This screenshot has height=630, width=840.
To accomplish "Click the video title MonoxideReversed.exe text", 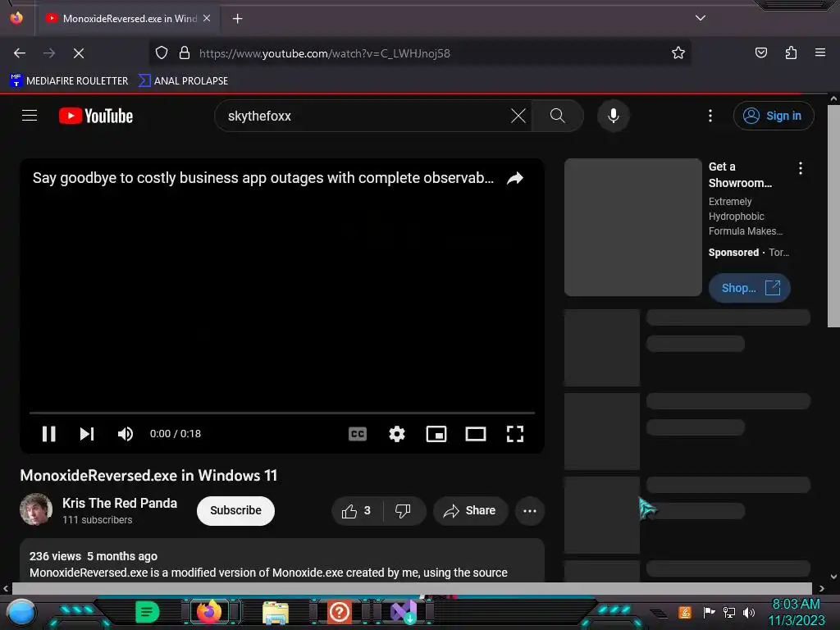I will point(148,476).
